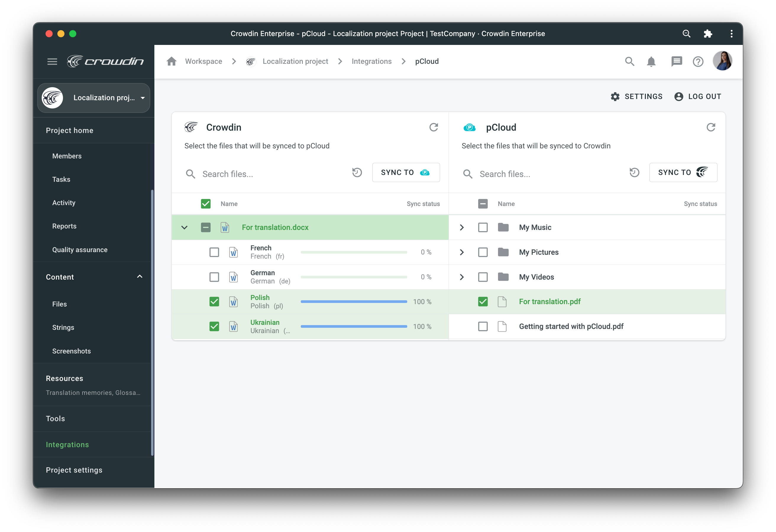Click the project icon next to Localization project breadcrumb

click(251, 61)
